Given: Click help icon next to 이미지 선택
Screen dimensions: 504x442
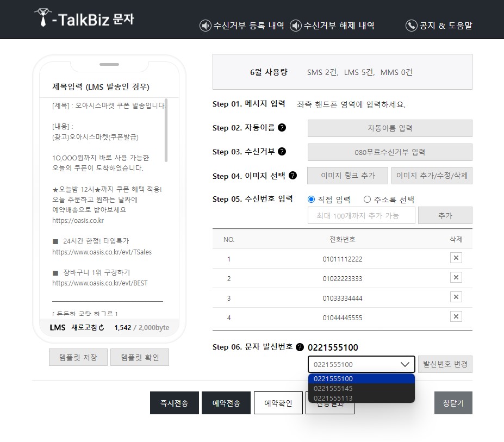Looking at the screenshot, I should click(293, 176).
